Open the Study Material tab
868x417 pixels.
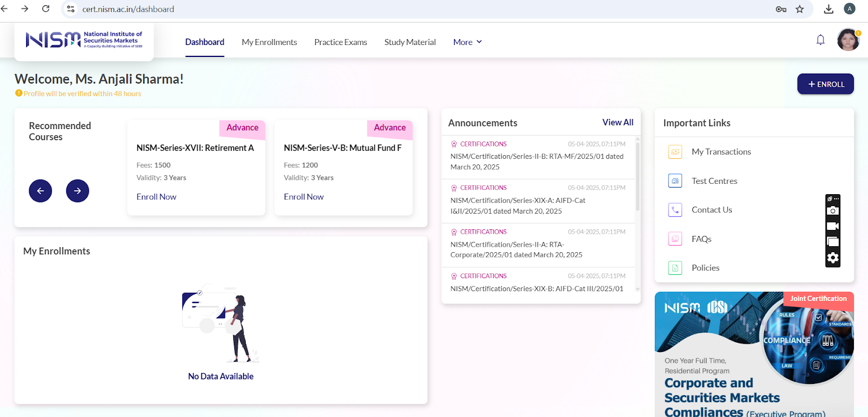(x=410, y=42)
